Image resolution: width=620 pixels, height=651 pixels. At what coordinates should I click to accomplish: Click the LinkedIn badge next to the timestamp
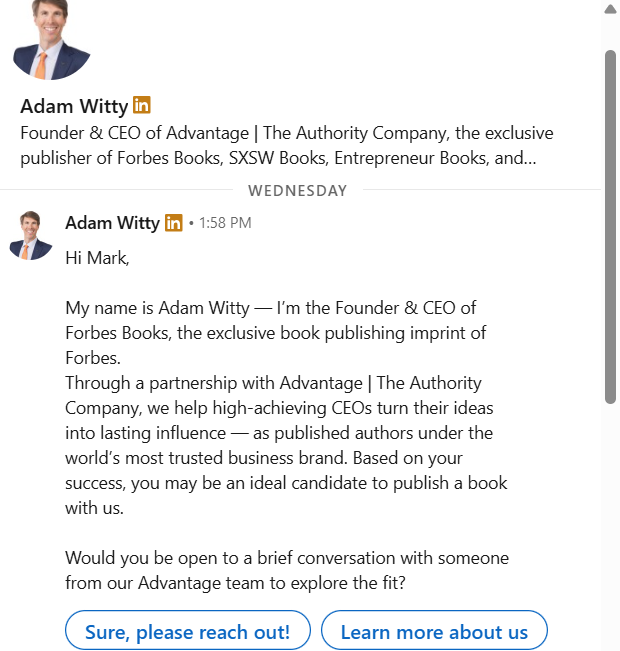click(x=174, y=223)
